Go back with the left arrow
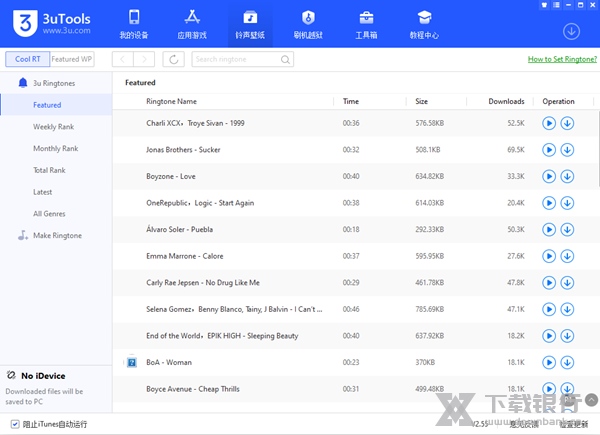The width and height of the screenshot is (600, 435). [123, 59]
